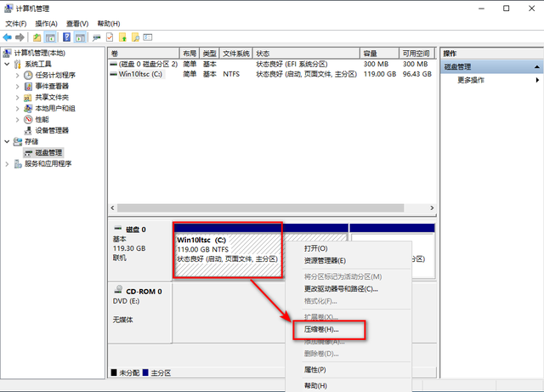Screen dimensions: 544x392
Task: Click the 性能 monitor icon in tree
Action: (x=28, y=119)
